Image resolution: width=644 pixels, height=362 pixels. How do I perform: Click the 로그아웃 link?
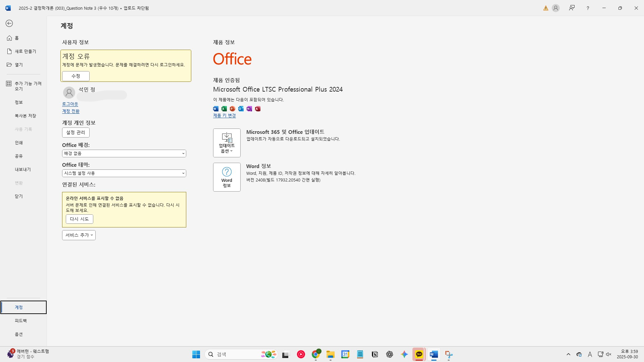click(x=70, y=104)
